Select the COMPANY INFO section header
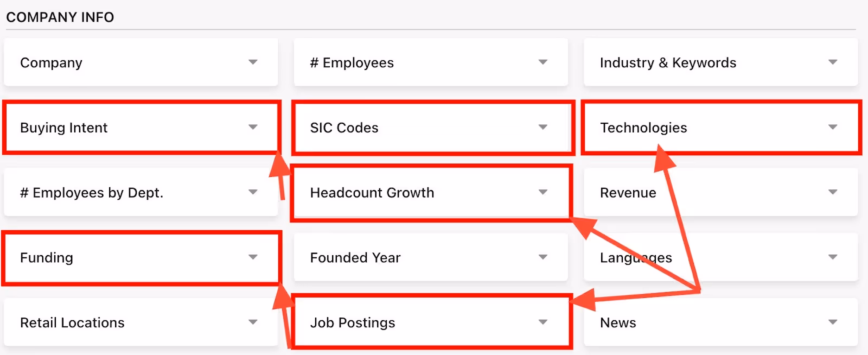 point(61,17)
